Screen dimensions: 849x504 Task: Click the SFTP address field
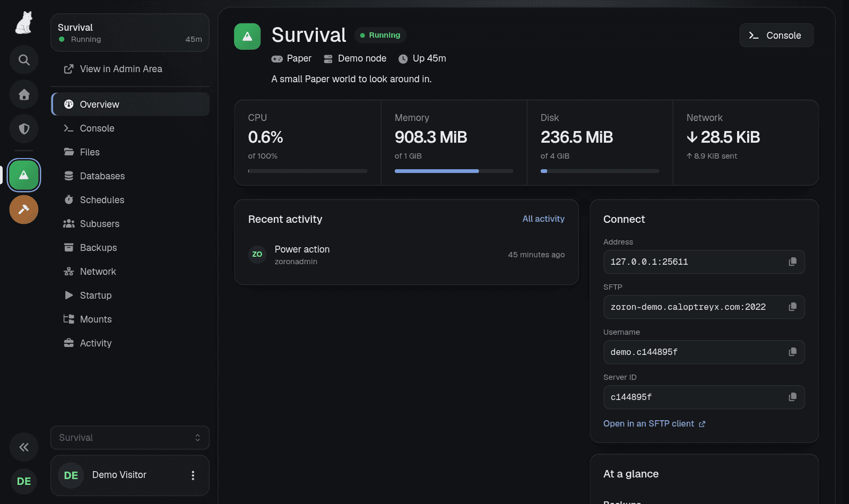[704, 307]
